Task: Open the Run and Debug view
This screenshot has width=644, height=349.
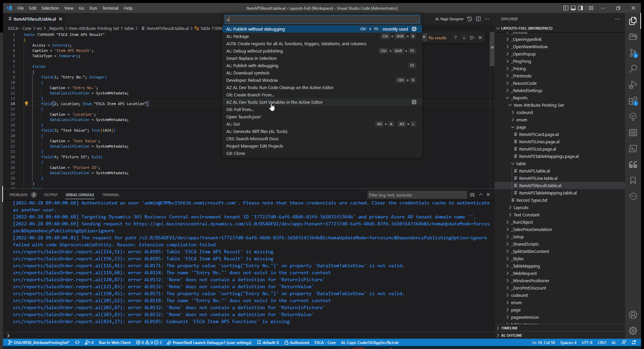Action: pyautogui.click(x=633, y=85)
